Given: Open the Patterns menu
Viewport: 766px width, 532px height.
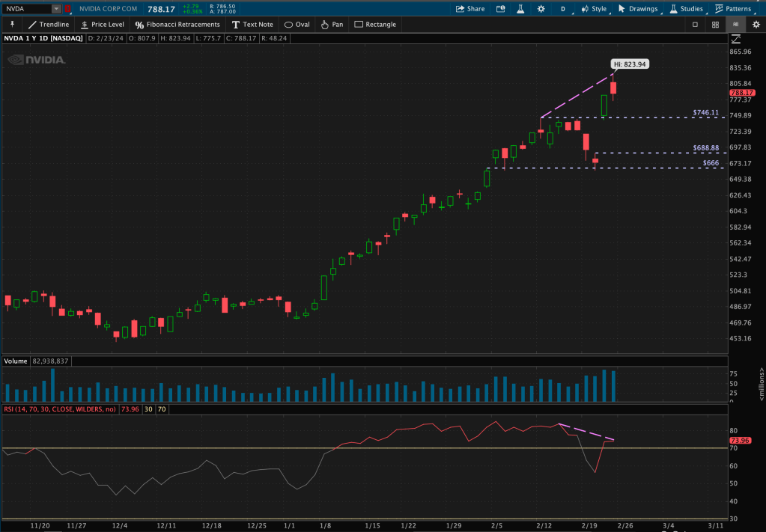Looking at the screenshot, I should click(732, 9).
